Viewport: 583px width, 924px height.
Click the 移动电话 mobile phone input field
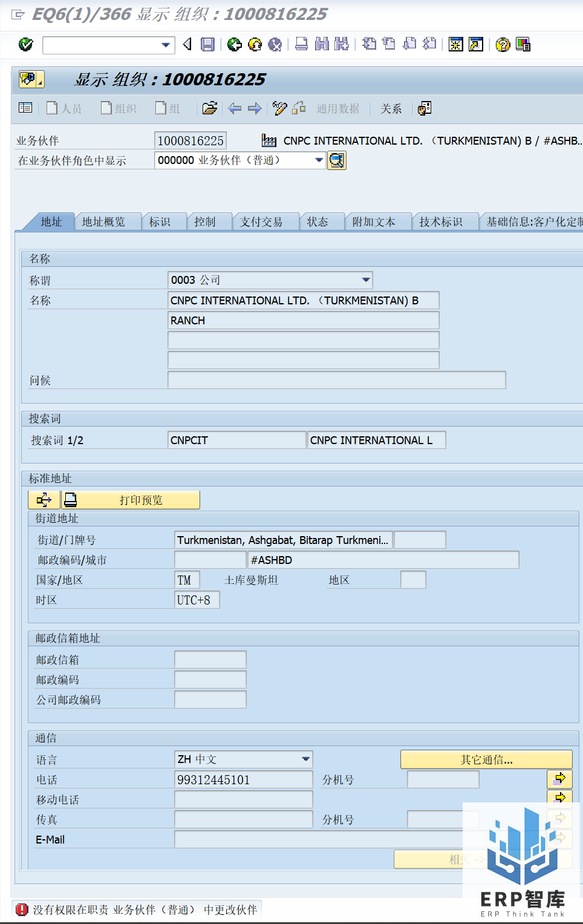243,800
